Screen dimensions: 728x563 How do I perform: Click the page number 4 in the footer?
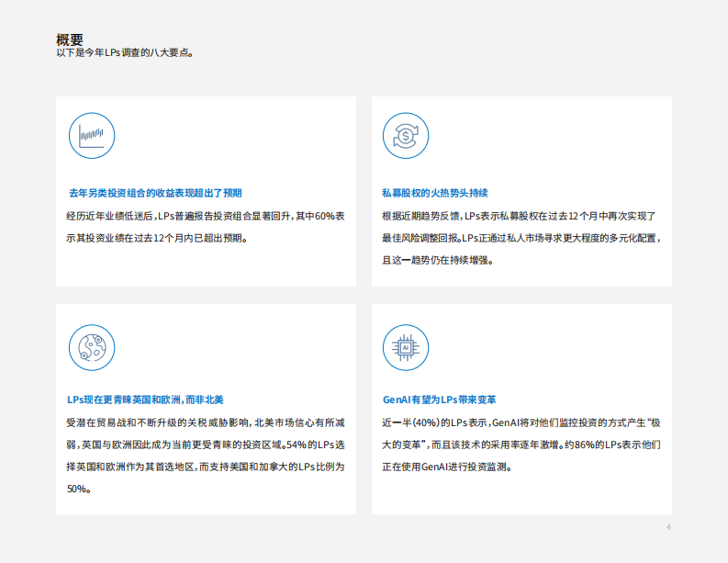tap(668, 527)
